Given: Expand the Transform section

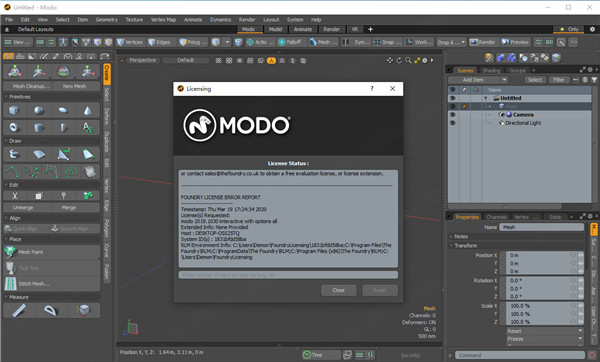Looking at the screenshot, I should click(451, 245).
